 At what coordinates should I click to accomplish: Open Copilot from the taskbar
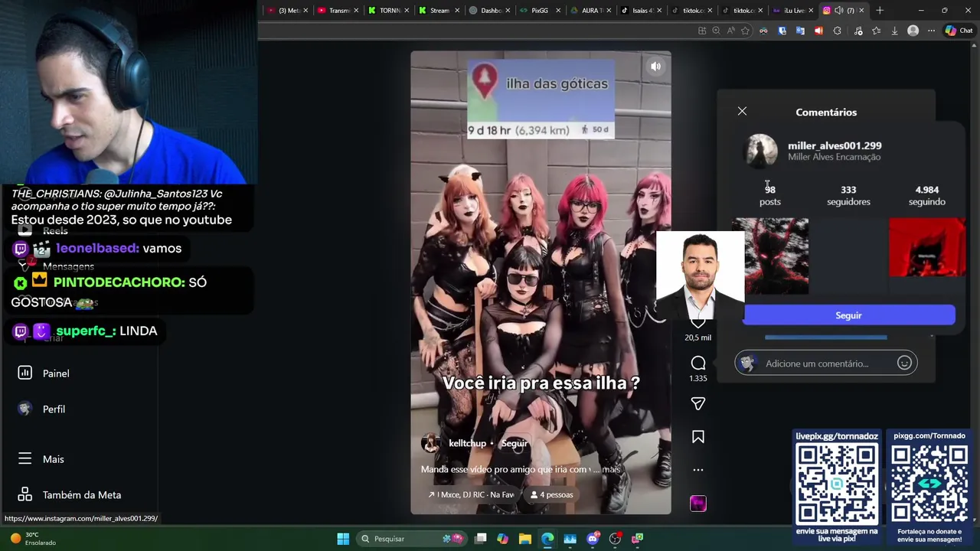click(502, 539)
